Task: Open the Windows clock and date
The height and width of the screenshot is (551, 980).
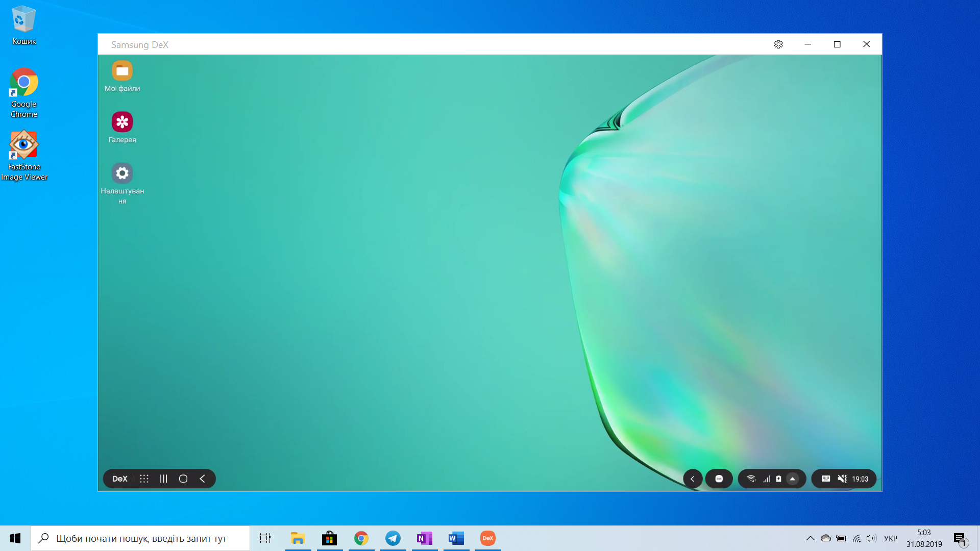Action: 924,538
